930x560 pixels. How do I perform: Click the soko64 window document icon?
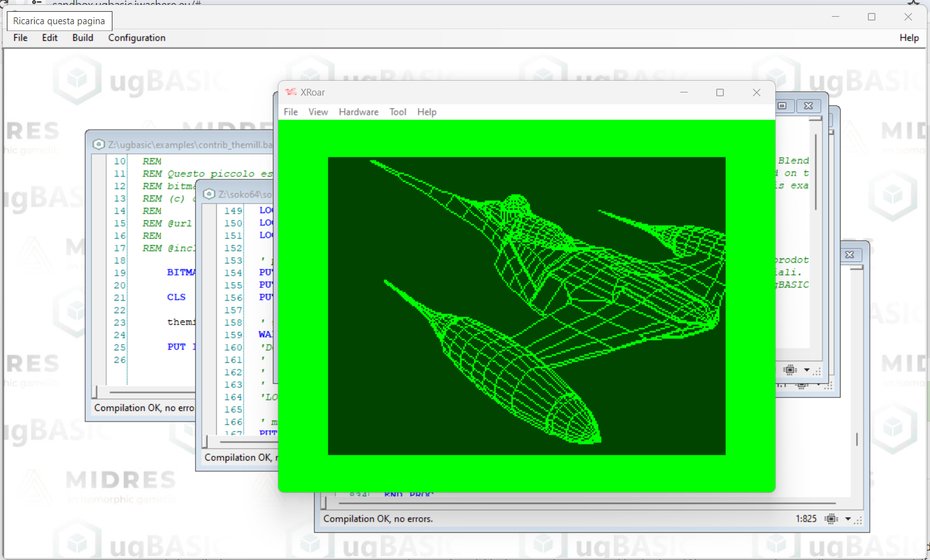(209, 194)
